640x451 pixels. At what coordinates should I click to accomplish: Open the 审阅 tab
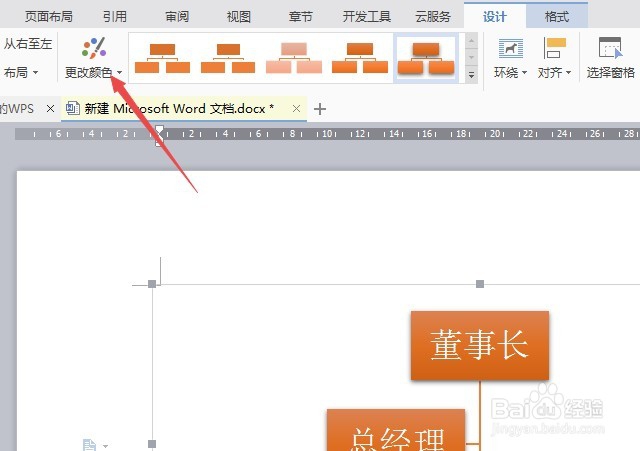177,17
